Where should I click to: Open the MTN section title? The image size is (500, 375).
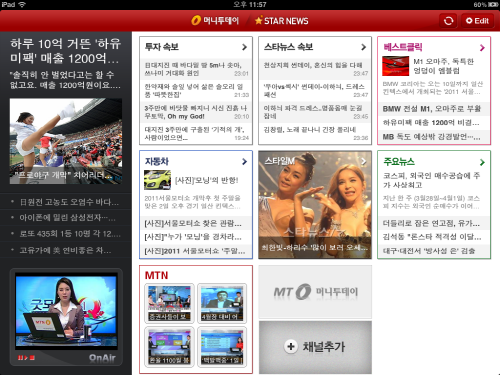pos(156,275)
